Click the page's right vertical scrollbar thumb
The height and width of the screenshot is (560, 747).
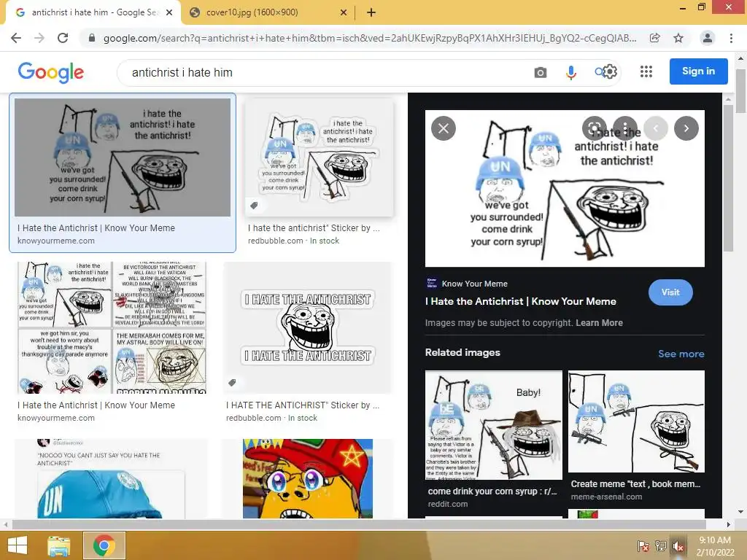point(741,90)
